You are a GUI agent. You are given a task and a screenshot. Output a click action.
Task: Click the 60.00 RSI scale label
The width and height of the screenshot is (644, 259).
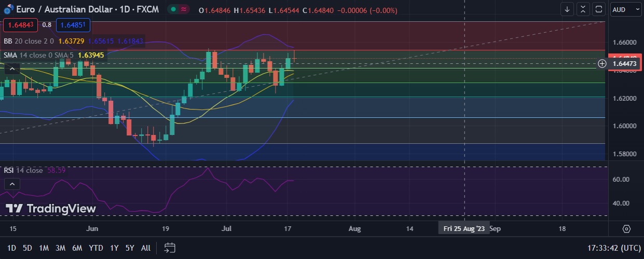621,180
